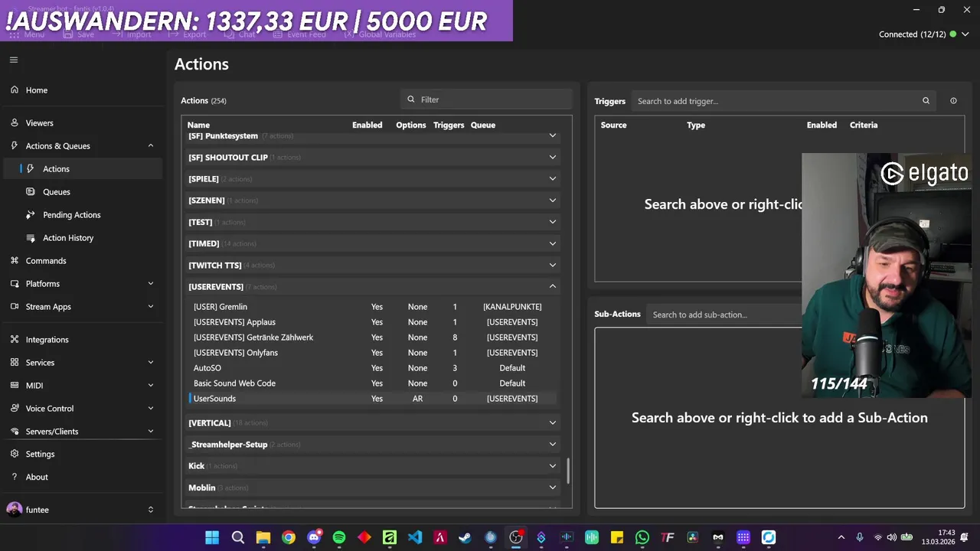Click the Search to add trigger field
Screen dimensions: 980x551
coord(784,100)
